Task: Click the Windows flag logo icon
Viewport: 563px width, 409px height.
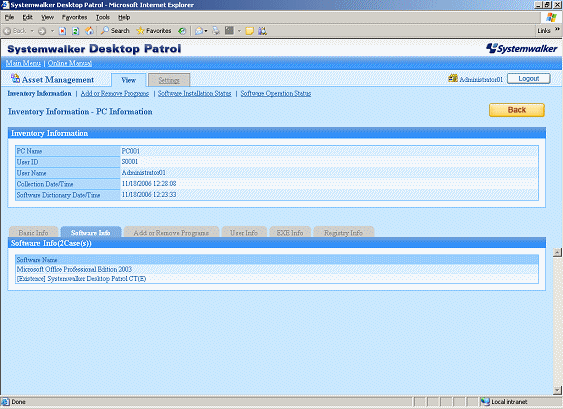Action: (x=551, y=17)
